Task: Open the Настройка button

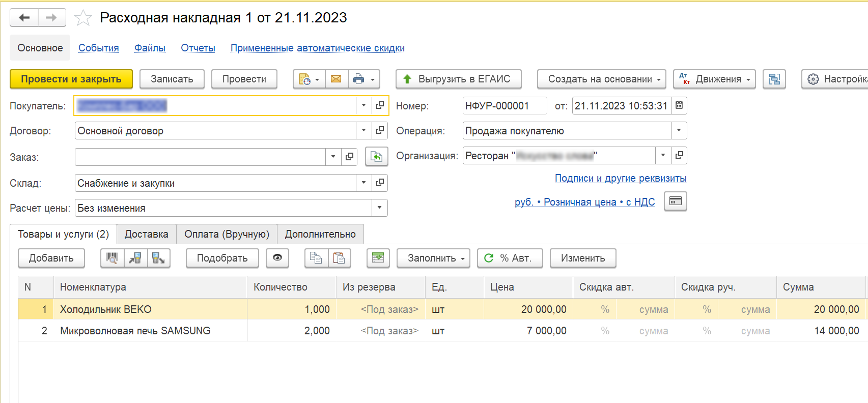Action: (x=835, y=79)
